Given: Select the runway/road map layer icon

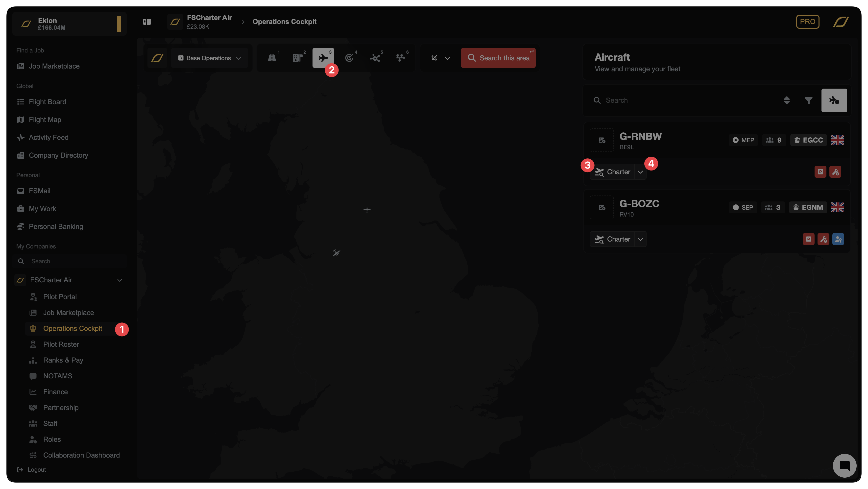Looking at the screenshot, I should tap(272, 58).
